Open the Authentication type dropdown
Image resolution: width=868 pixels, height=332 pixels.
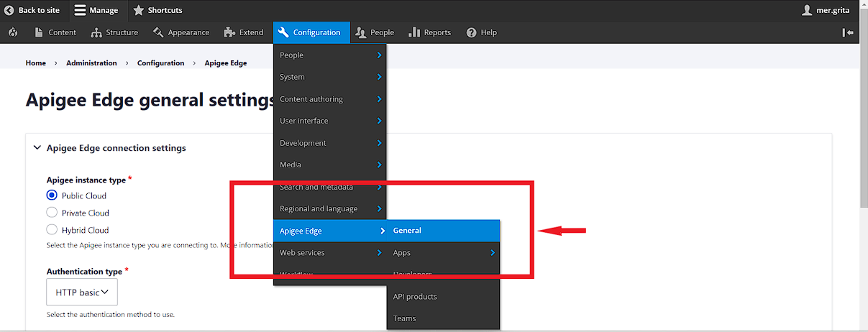click(82, 292)
